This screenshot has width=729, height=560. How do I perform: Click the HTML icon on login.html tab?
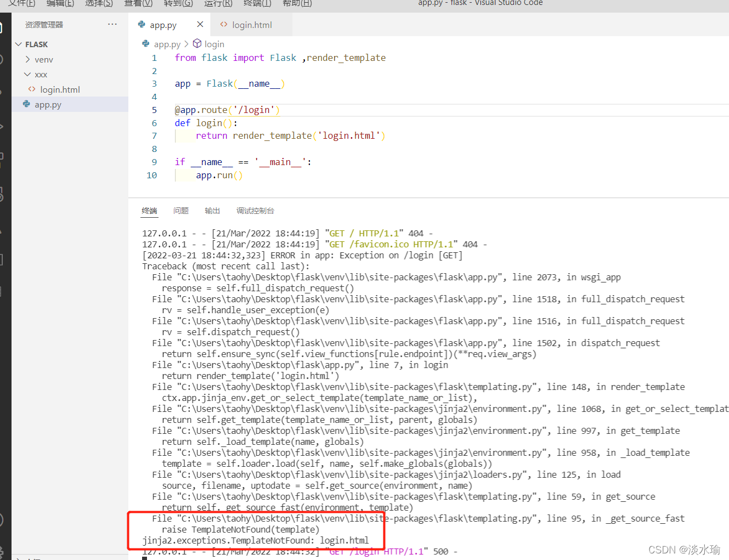[x=223, y=24]
